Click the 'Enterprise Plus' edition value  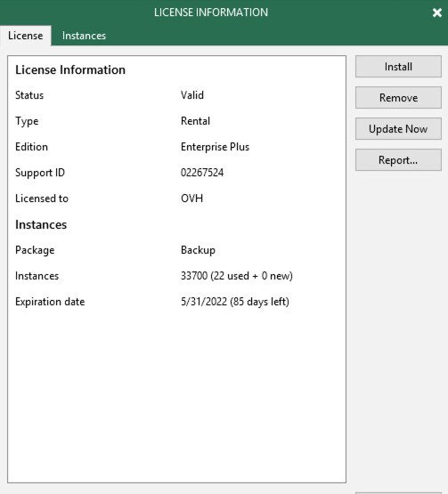tap(215, 147)
